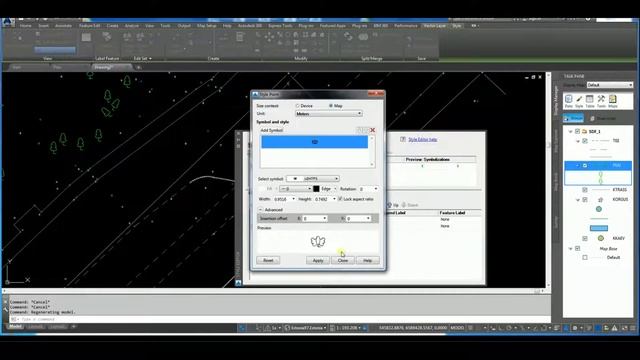The height and width of the screenshot is (360, 640).
Task: Collapse the Advanced section expander
Action: (x=260, y=209)
